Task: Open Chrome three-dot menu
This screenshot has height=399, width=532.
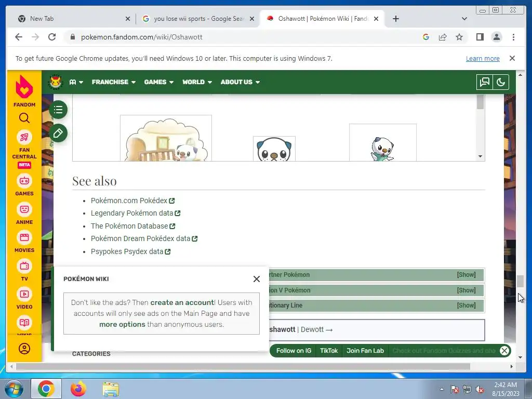Action: (x=513, y=37)
